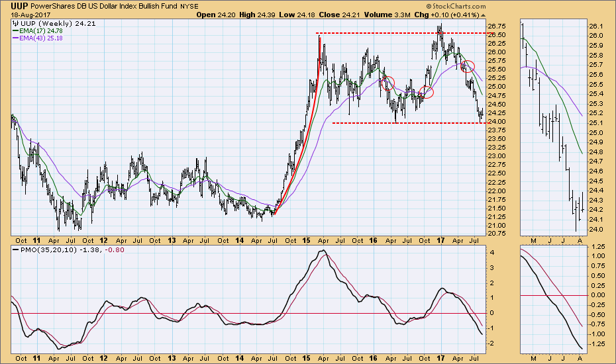Screen dimensions: 616x364
Task: Click the 1.25 label on the zoomed PMO axis
Action: coord(598,246)
